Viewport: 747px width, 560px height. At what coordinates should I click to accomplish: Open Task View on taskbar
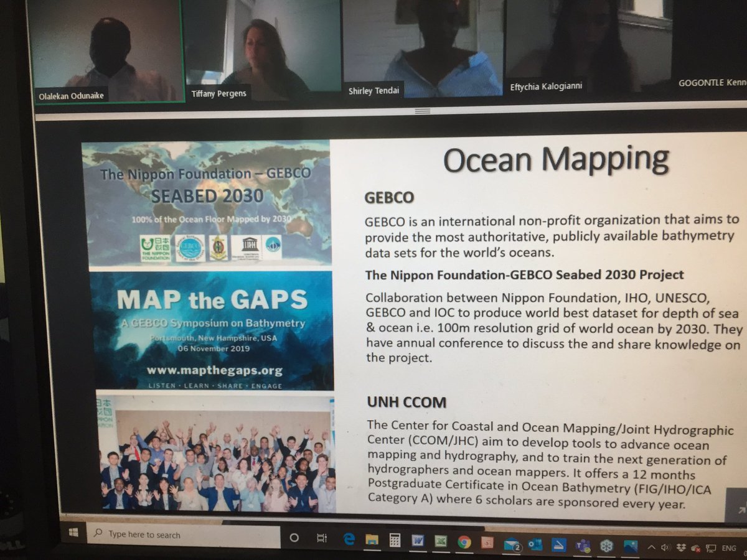322,538
